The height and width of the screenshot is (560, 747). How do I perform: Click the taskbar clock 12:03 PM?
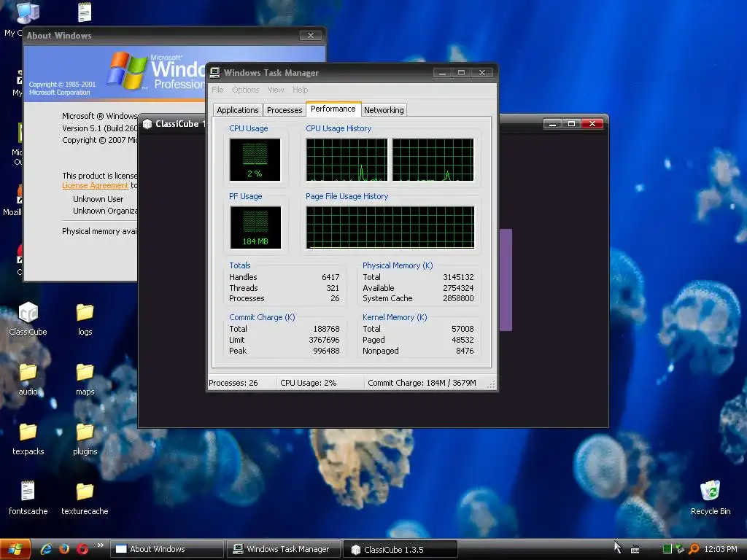point(720,549)
